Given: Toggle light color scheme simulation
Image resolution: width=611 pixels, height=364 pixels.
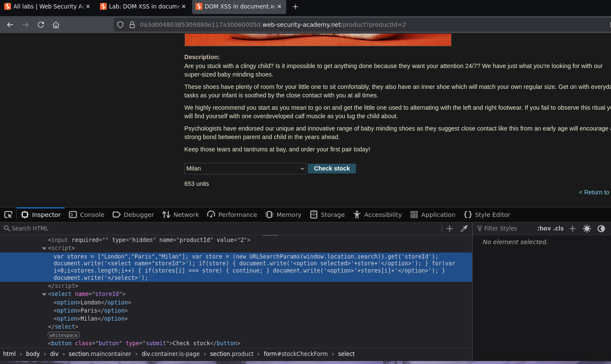Looking at the screenshot, I should [x=587, y=228].
